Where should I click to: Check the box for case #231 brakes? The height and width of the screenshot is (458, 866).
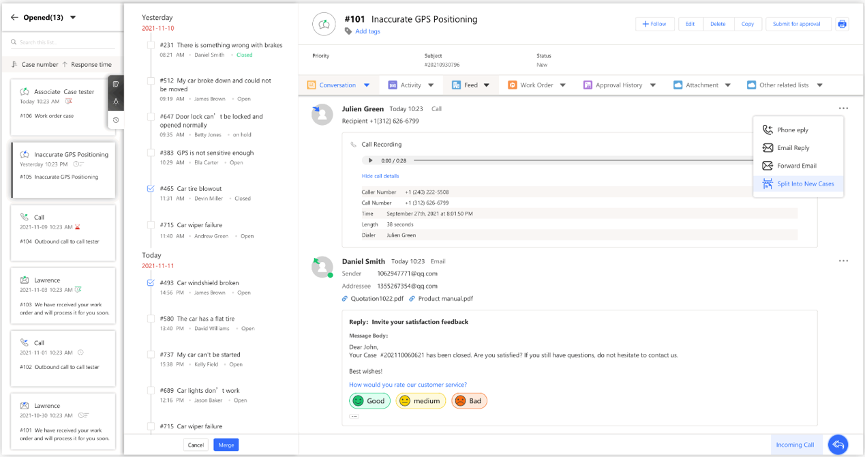tap(150, 45)
